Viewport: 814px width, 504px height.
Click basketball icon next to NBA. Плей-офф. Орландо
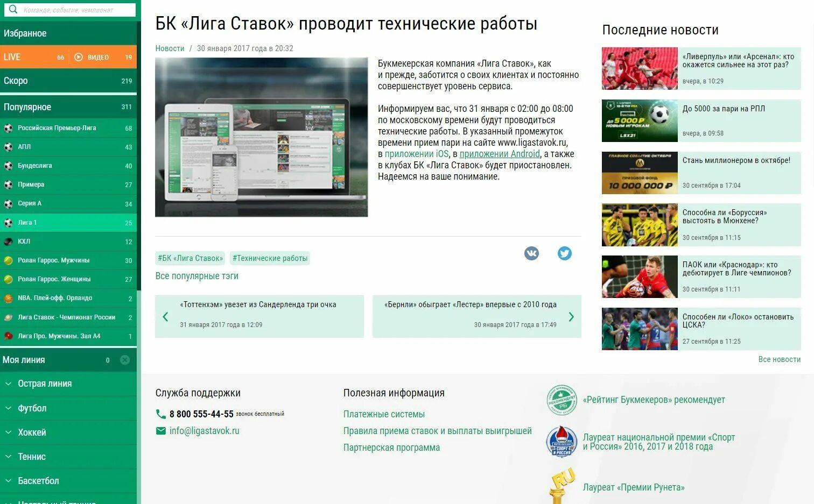(8, 298)
